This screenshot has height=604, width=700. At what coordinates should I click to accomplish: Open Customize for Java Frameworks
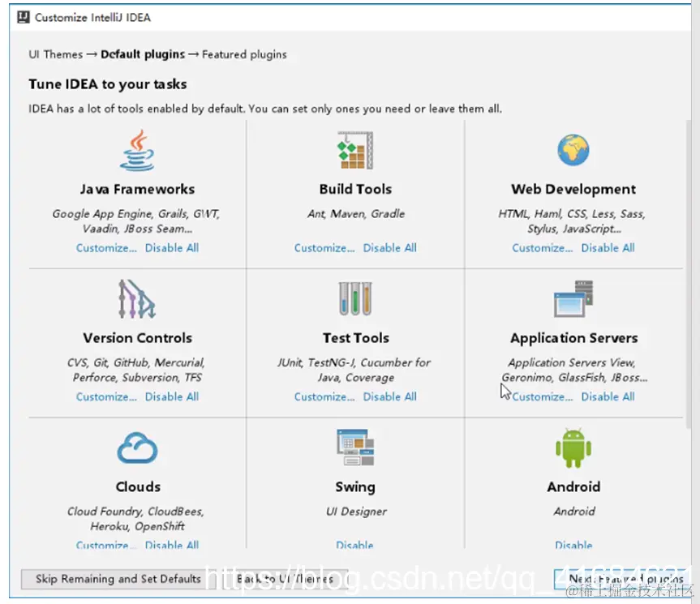106,248
